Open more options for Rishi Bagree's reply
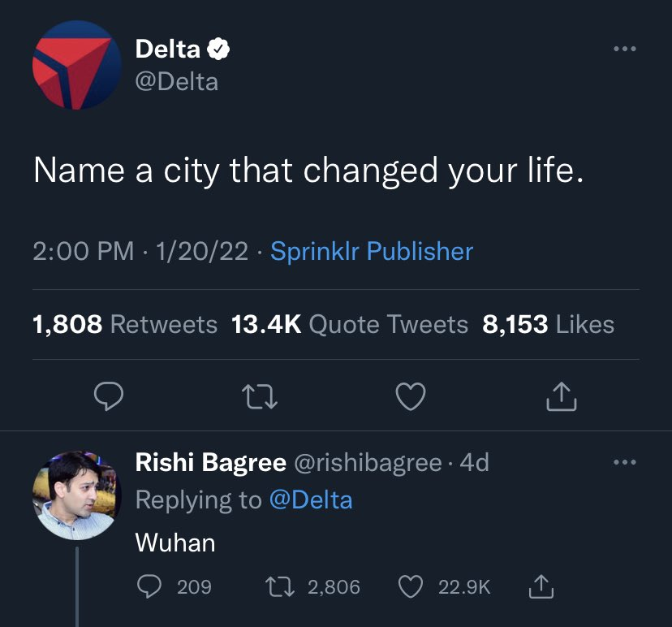The width and height of the screenshot is (672, 627). pos(625,463)
